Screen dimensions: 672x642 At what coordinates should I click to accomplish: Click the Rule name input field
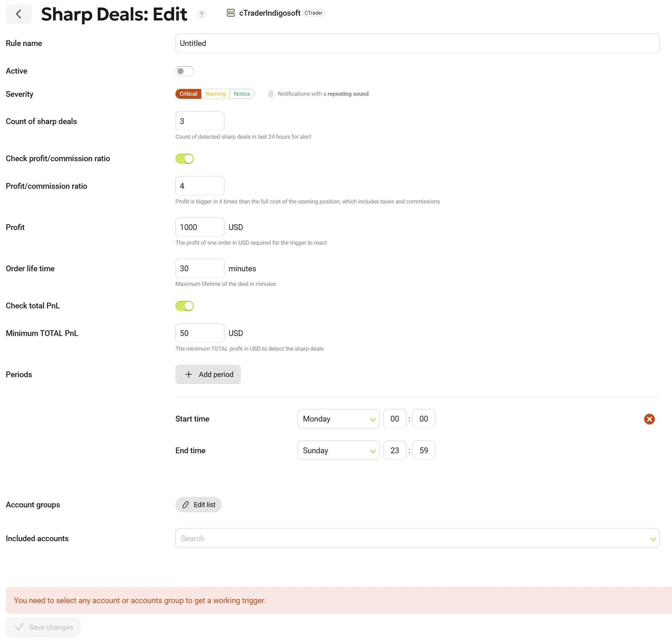417,43
